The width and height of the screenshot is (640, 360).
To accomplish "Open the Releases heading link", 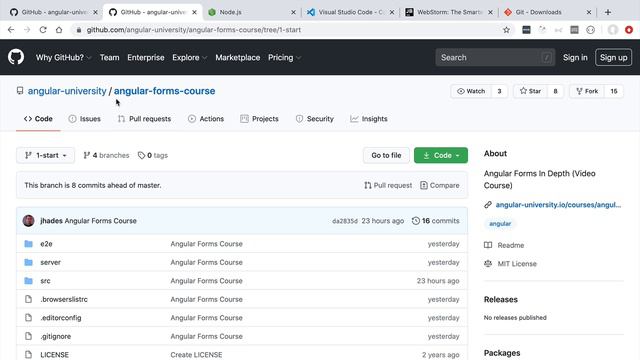I will tap(500, 299).
